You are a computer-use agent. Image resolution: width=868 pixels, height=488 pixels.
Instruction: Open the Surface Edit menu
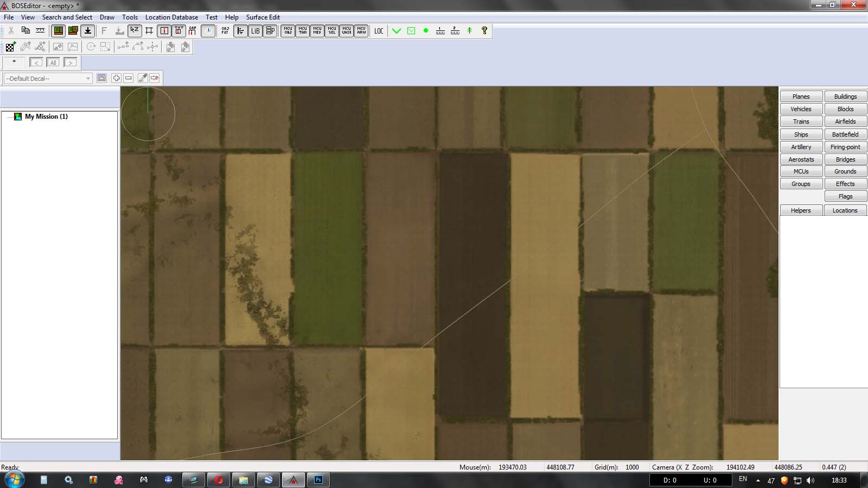tap(263, 17)
